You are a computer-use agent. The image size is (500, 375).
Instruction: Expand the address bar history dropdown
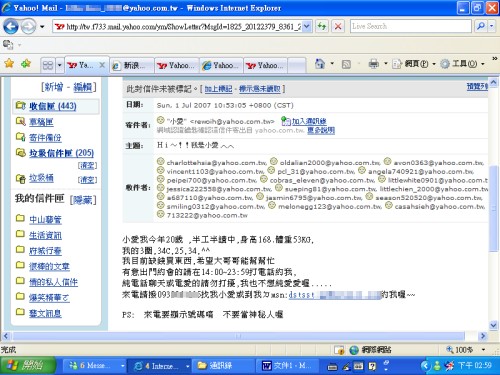pos(307,26)
